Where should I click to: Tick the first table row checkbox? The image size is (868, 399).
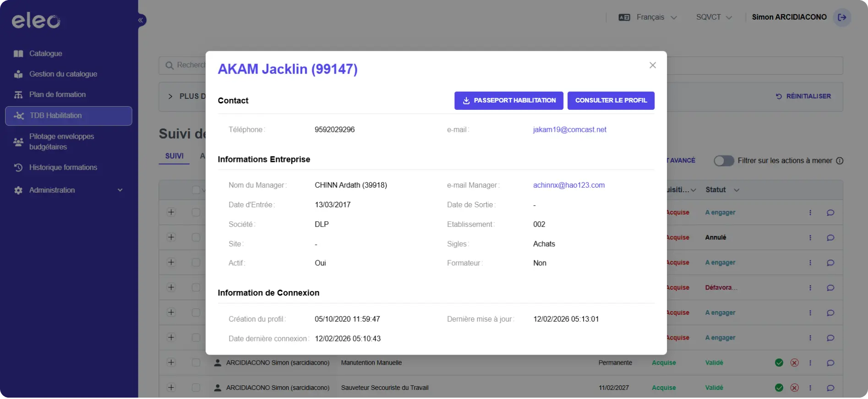(196, 212)
